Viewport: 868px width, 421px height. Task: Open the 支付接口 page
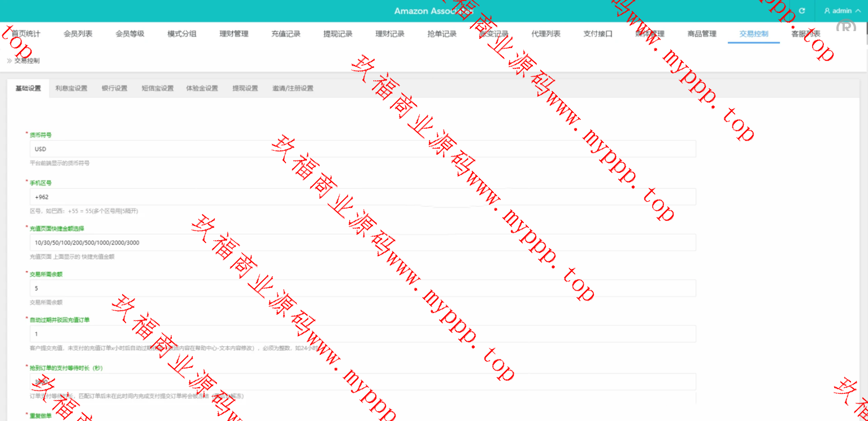pyautogui.click(x=598, y=34)
